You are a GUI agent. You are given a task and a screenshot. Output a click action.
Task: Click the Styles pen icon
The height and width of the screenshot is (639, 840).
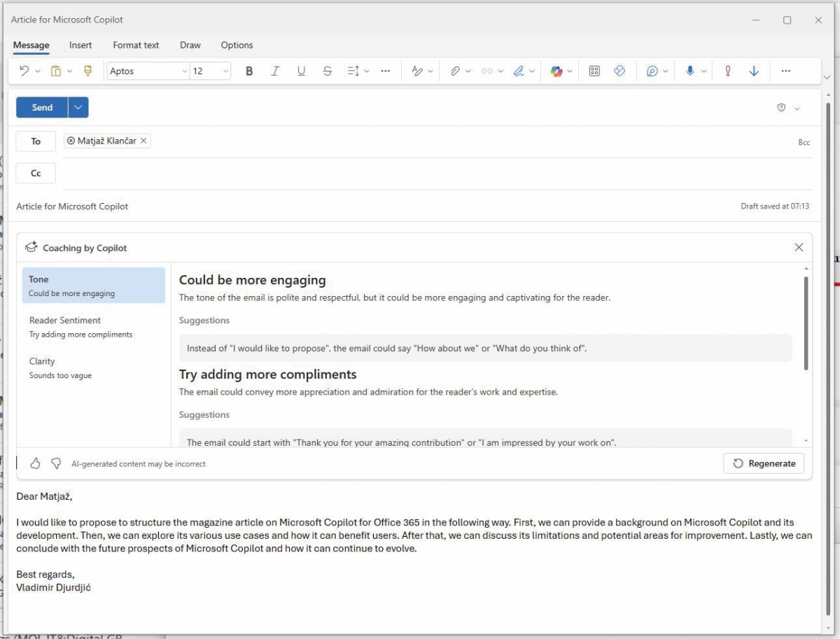(417, 71)
